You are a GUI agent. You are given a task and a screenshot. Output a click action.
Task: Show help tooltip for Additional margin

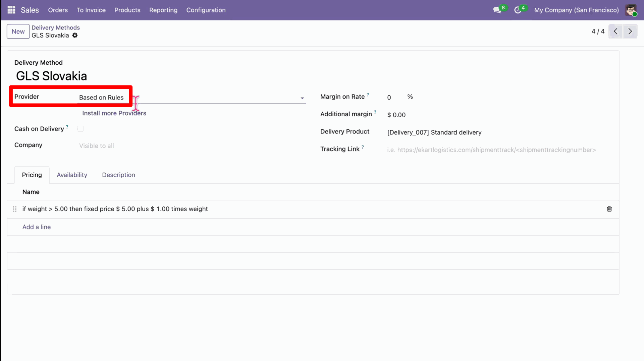[x=375, y=112]
